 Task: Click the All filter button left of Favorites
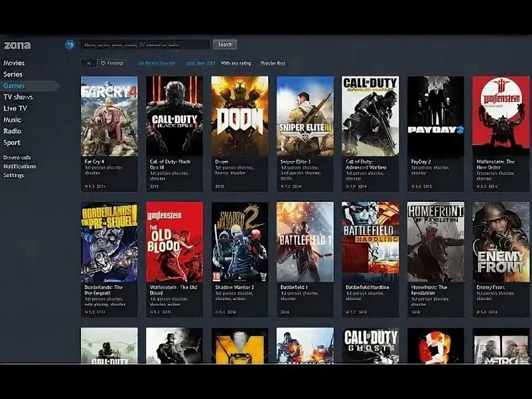click(89, 63)
